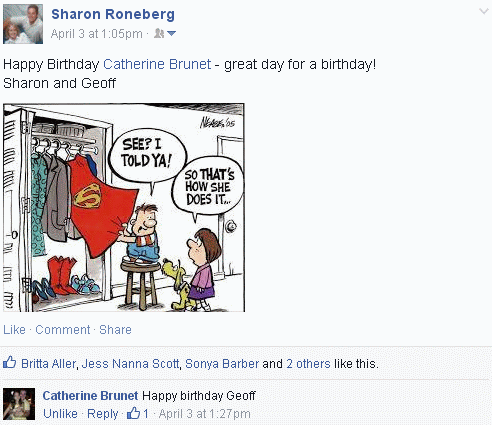Click the friends audience icon beside the post time
The width and height of the screenshot is (492, 425).
(159, 33)
